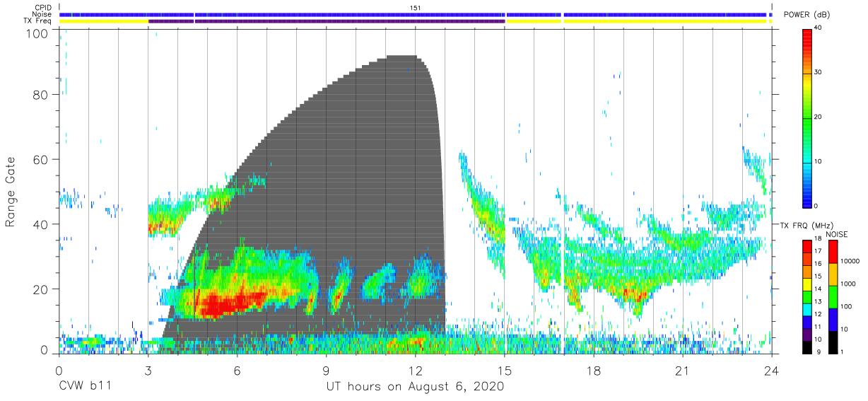868x401 pixels.
Task: Click the purple TX Freq bar segment
Action: 327,21
